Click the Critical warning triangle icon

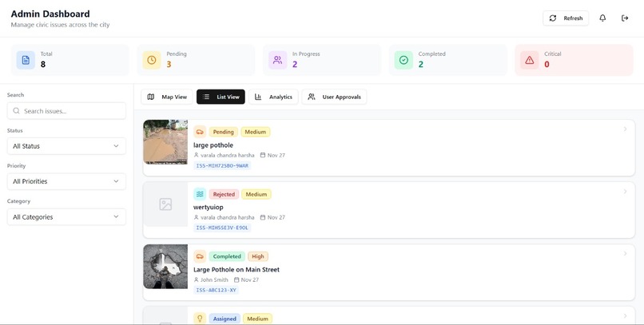click(530, 60)
